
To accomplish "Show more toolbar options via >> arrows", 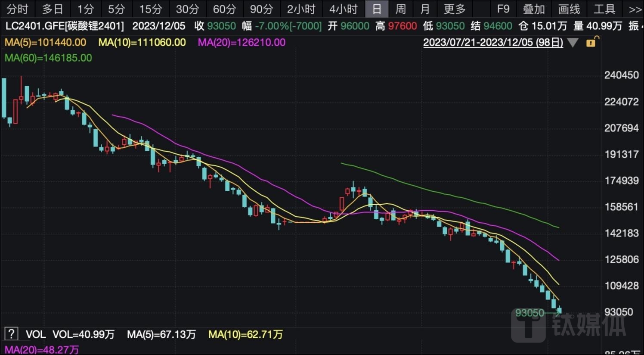I will click(x=635, y=9).
